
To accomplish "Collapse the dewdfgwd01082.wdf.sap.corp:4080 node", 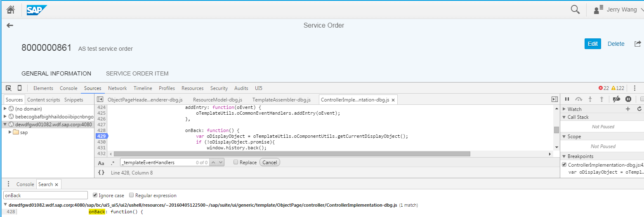I will 5,125.
